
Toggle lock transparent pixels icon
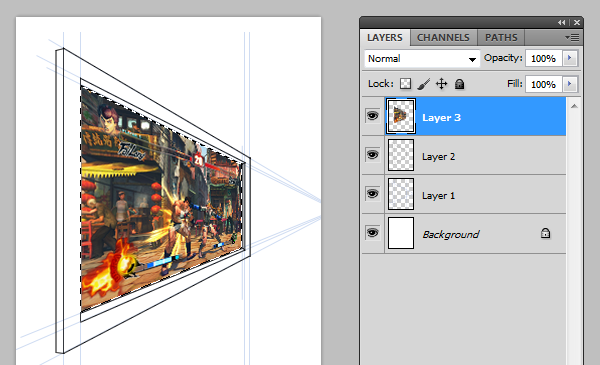tap(405, 83)
